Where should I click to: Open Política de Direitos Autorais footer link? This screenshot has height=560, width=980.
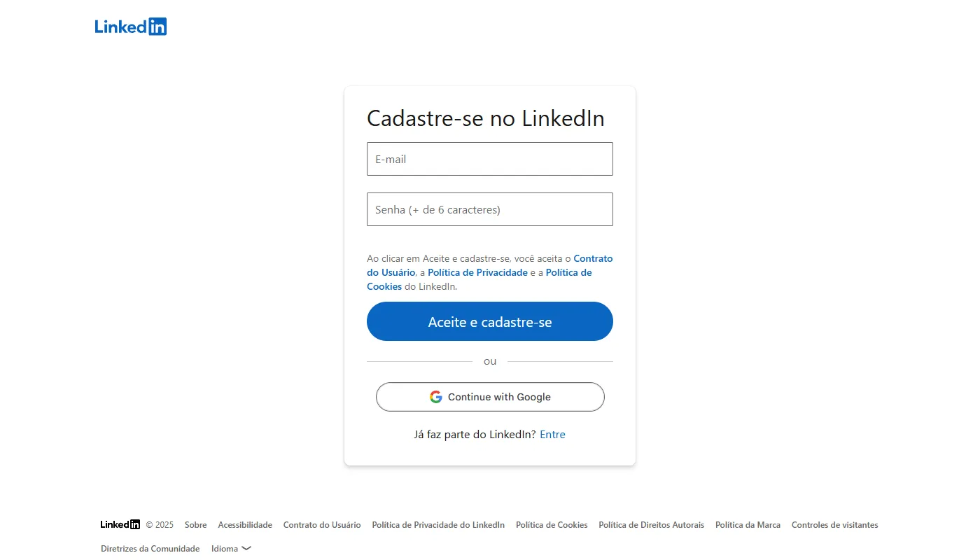652,525
